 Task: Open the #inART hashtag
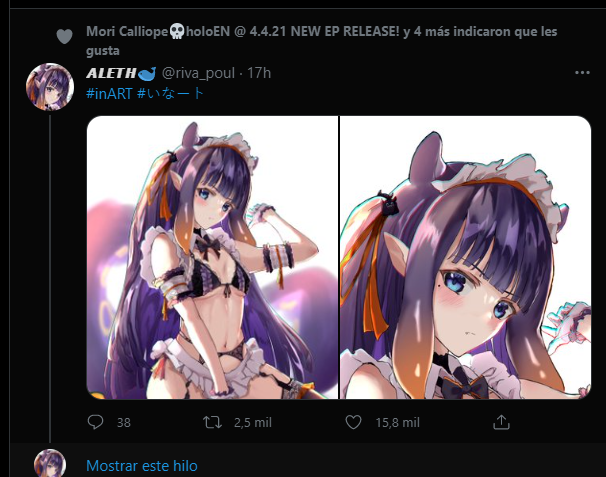[109, 94]
